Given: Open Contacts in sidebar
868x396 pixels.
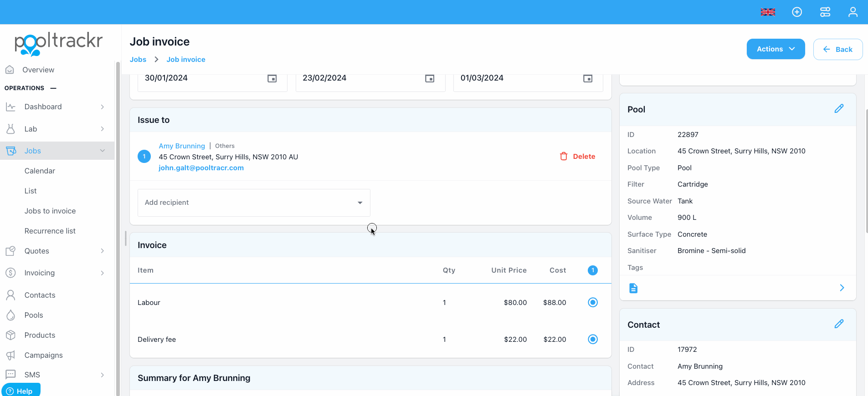Looking at the screenshot, I should click(40, 295).
